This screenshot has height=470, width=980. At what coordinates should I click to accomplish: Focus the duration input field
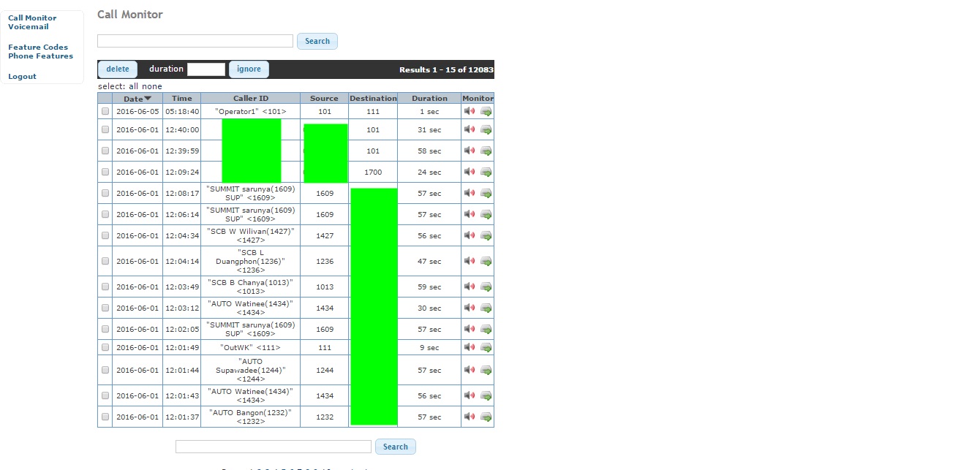point(206,69)
